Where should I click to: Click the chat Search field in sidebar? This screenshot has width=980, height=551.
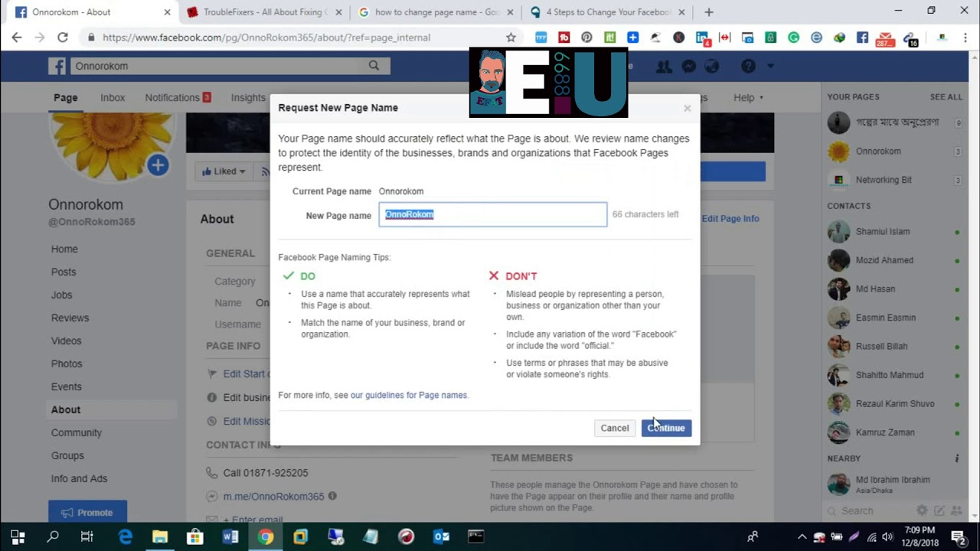click(x=871, y=510)
